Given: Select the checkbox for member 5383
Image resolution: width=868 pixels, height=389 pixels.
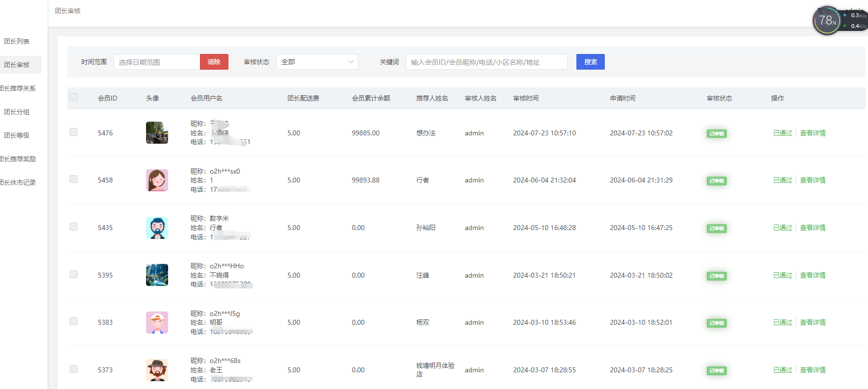Looking at the screenshot, I should 74,321.
